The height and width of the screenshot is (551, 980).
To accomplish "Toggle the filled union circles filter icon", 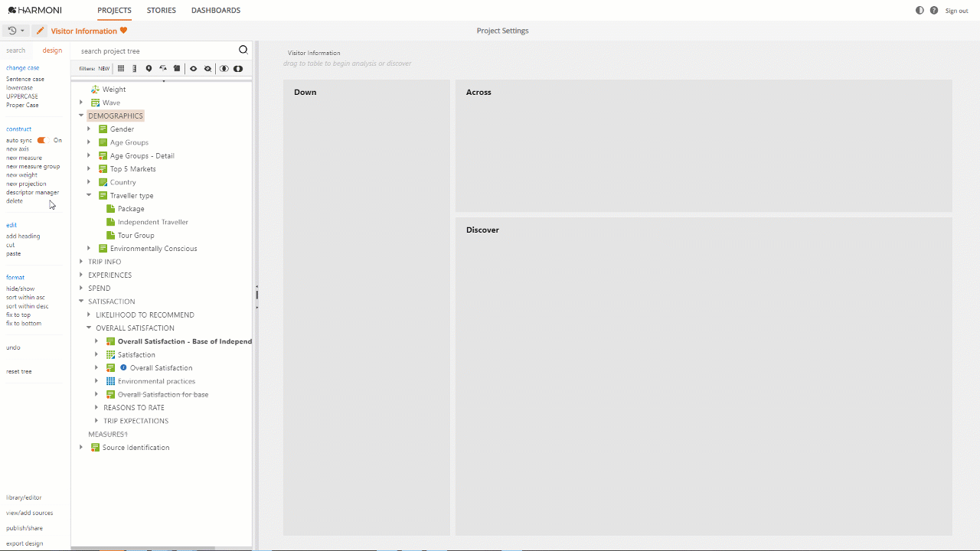I will click(x=238, y=69).
